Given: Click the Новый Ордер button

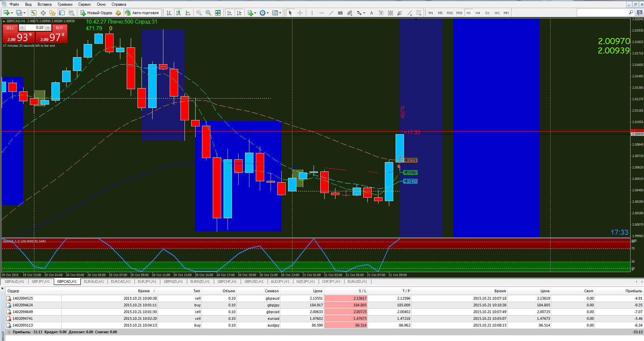Looking at the screenshot, I should pos(96,13).
